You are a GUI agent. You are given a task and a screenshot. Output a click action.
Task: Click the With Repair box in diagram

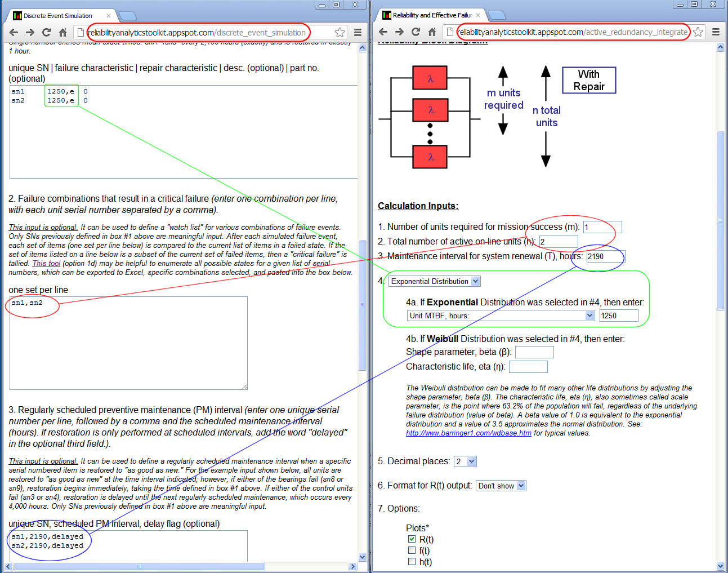point(589,80)
